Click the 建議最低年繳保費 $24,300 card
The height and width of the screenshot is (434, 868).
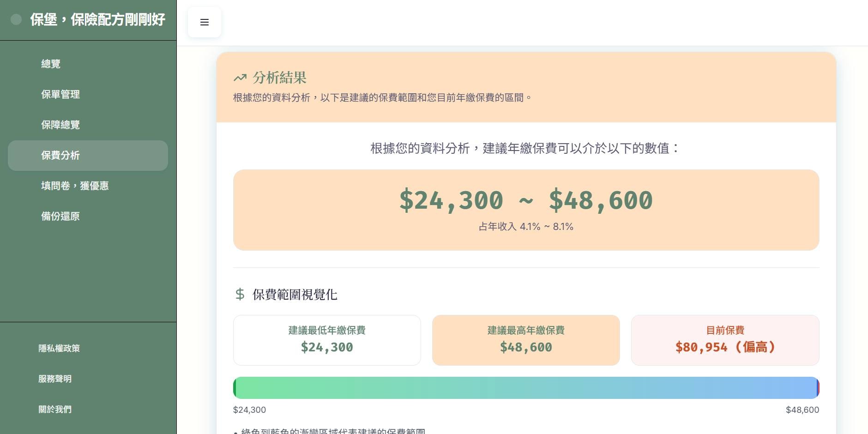click(327, 340)
